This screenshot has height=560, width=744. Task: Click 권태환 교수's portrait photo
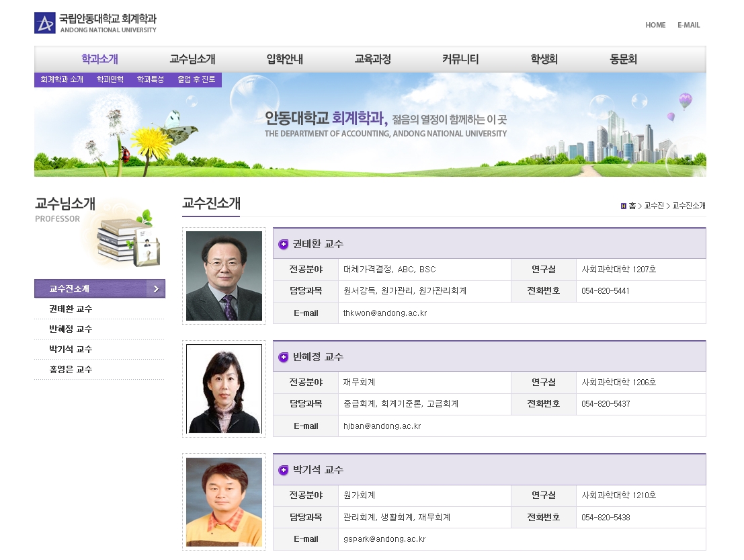click(x=224, y=276)
